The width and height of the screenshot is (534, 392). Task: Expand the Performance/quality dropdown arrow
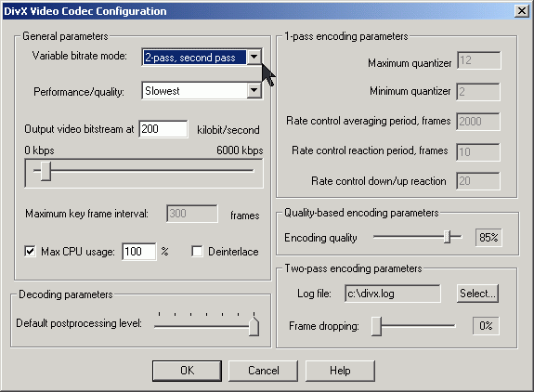tap(254, 91)
